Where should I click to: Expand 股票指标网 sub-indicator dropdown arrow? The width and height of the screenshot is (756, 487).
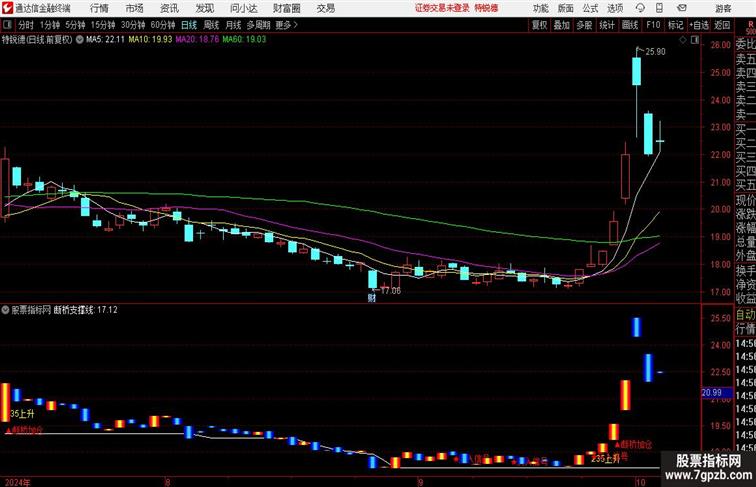[5, 310]
